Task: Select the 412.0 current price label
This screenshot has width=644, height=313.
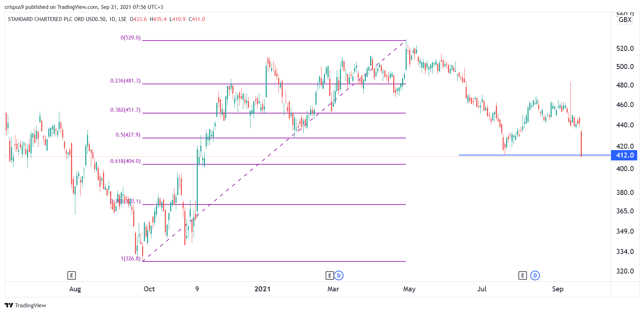Action: tap(624, 155)
